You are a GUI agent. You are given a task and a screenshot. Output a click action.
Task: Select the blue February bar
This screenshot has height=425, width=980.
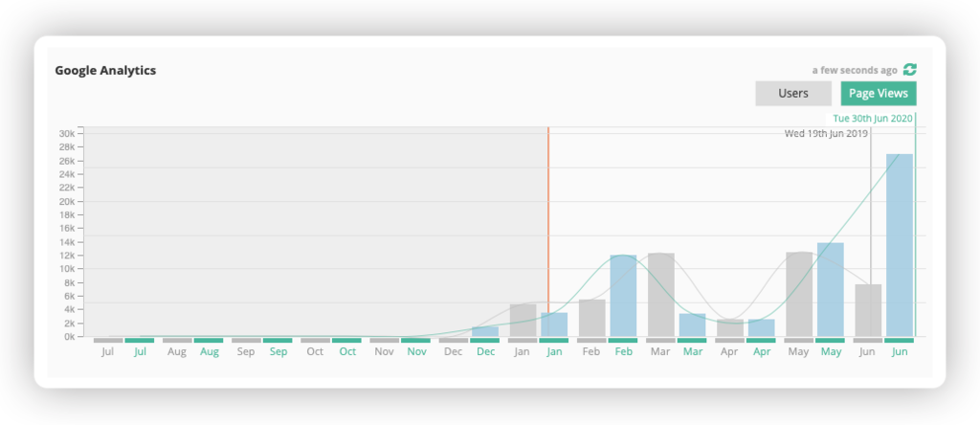click(x=623, y=295)
